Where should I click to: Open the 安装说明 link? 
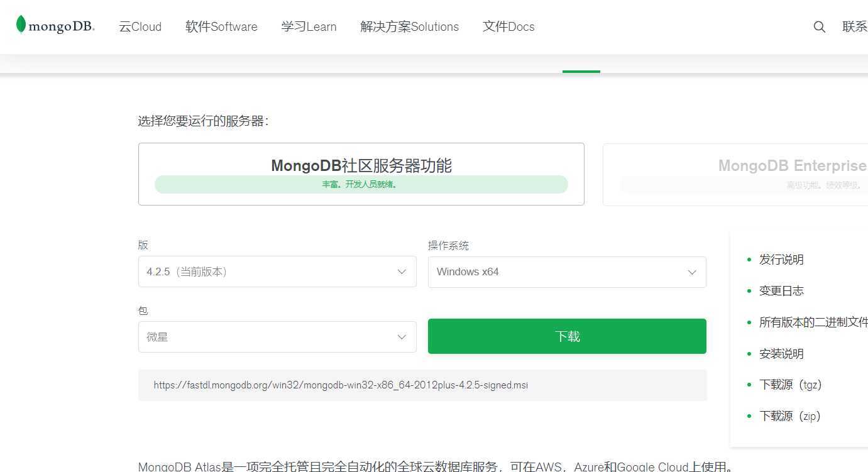(781, 354)
